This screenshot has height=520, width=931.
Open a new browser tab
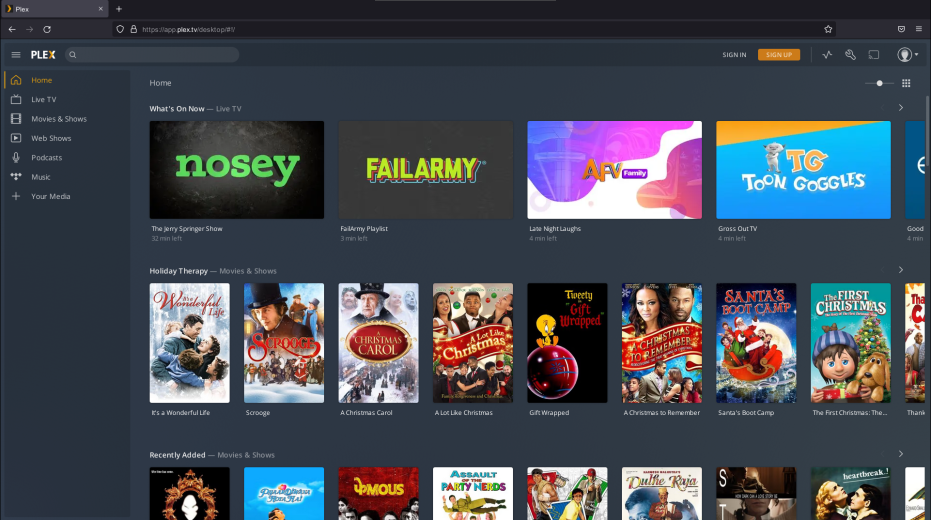119,9
